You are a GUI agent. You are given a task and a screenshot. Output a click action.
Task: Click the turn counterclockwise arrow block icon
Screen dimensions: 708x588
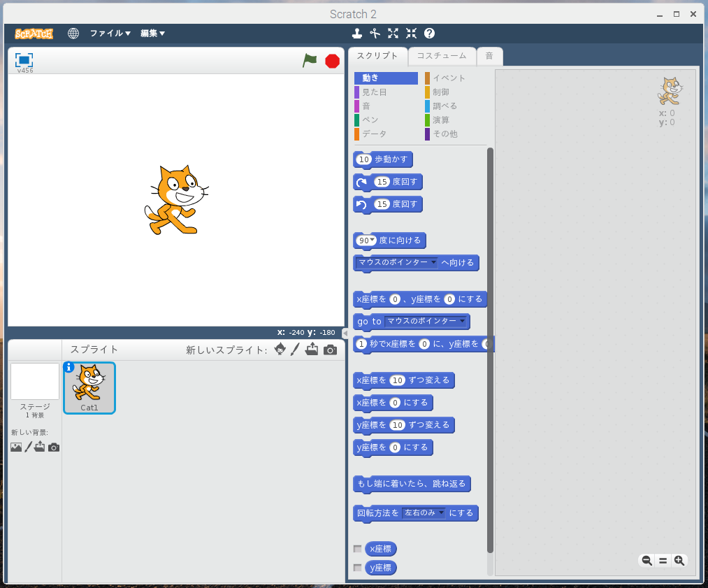click(361, 205)
